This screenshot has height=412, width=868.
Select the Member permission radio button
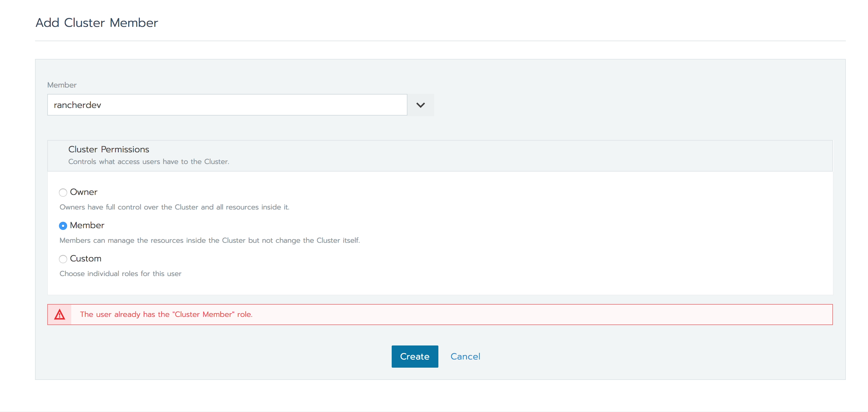coord(63,226)
